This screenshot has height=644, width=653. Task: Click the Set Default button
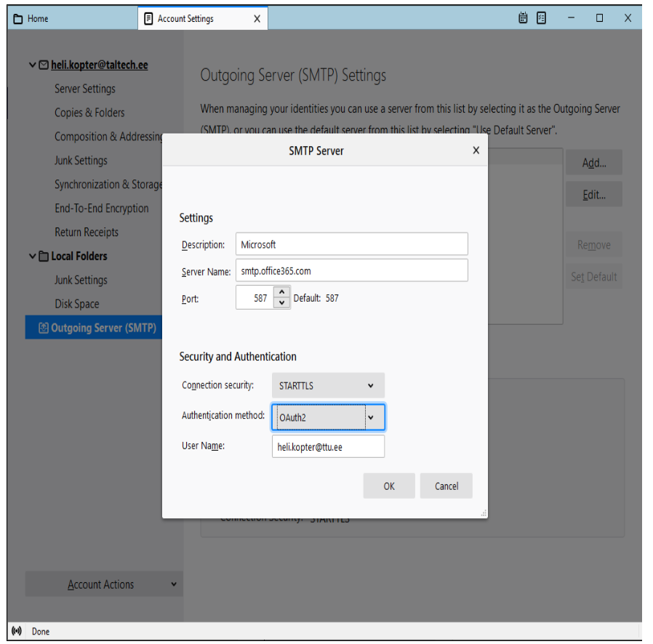594,276
